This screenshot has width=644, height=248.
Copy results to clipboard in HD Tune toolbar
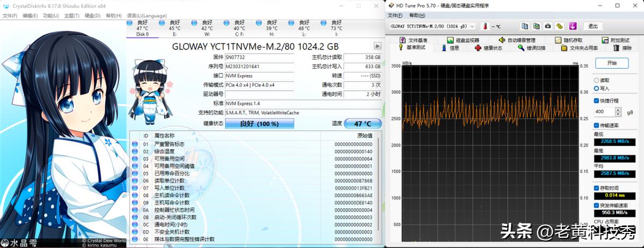[524, 26]
